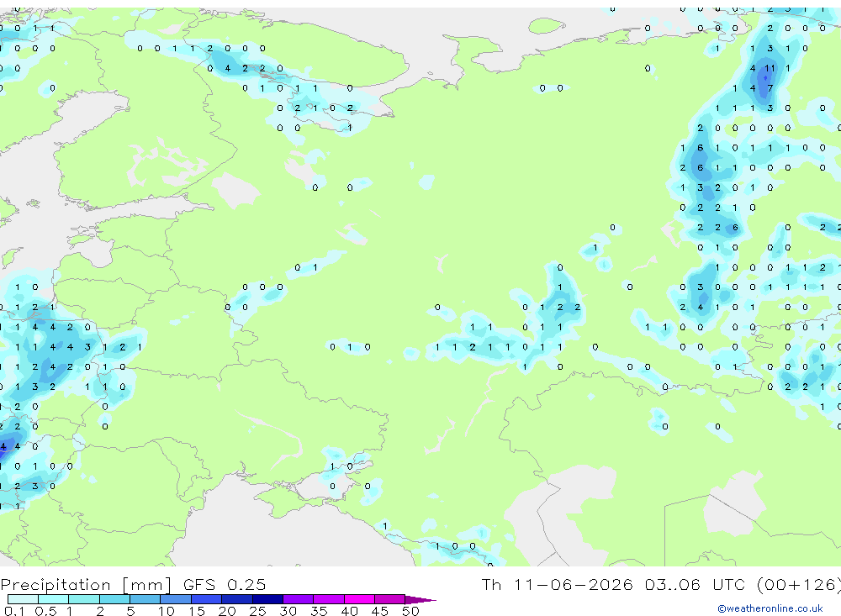
Task: Click the '(00+126)' forecast offset text
Action: [x=799, y=584]
